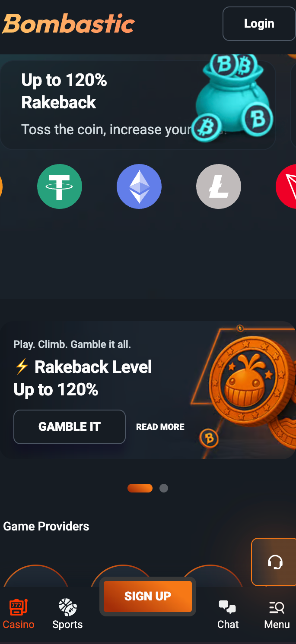Screen dimensions: 296x644
Task: Click the GAMBLE IT button
Action: pos(70,427)
